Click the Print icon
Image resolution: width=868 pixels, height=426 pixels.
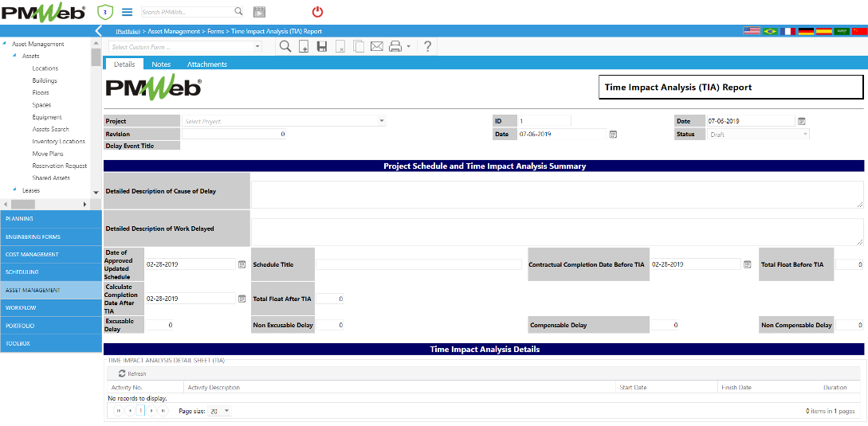pos(395,47)
